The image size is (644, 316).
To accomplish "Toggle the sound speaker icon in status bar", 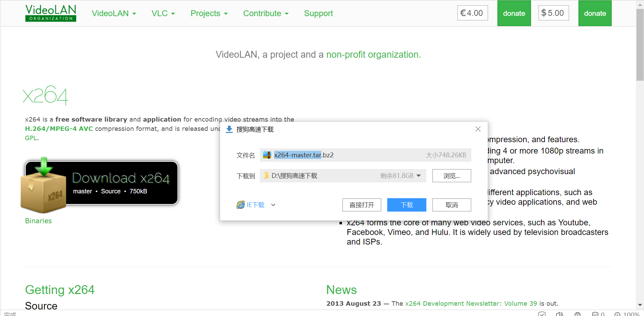I will click(x=560, y=314).
